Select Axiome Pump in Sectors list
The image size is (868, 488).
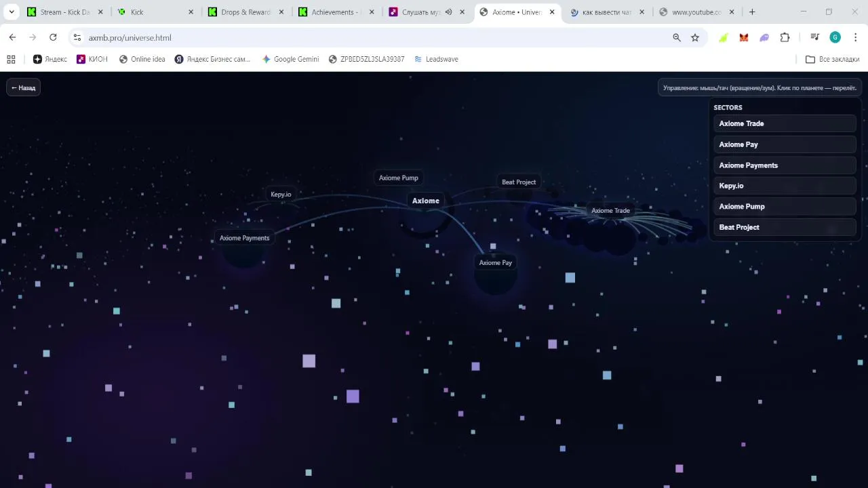point(785,207)
